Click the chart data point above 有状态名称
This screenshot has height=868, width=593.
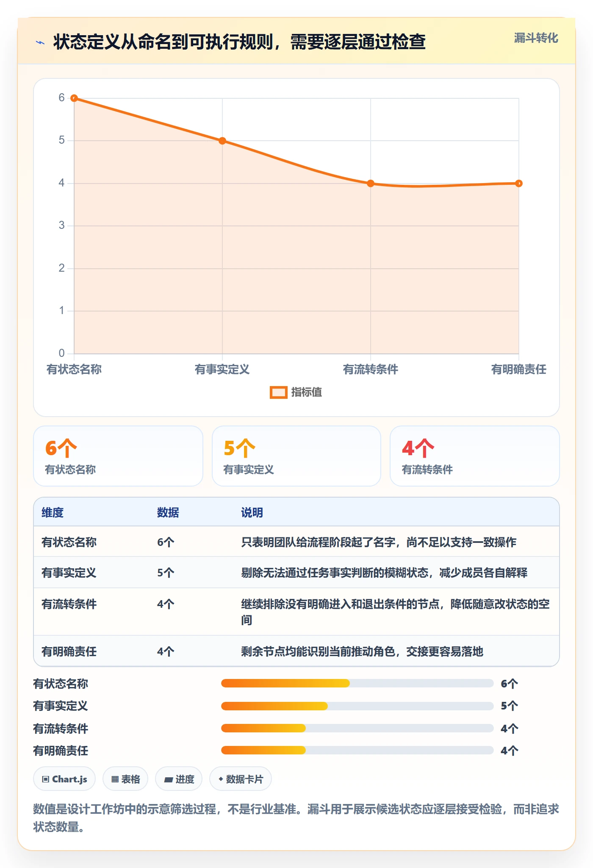click(x=74, y=98)
